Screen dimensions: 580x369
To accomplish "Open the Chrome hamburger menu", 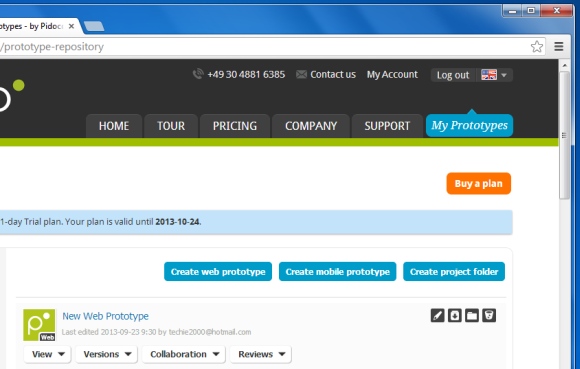I will coord(559,47).
